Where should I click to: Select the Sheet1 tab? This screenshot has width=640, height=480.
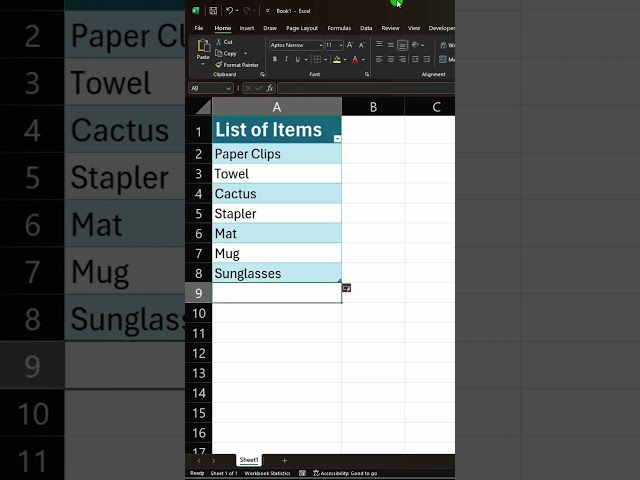[x=249, y=460]
